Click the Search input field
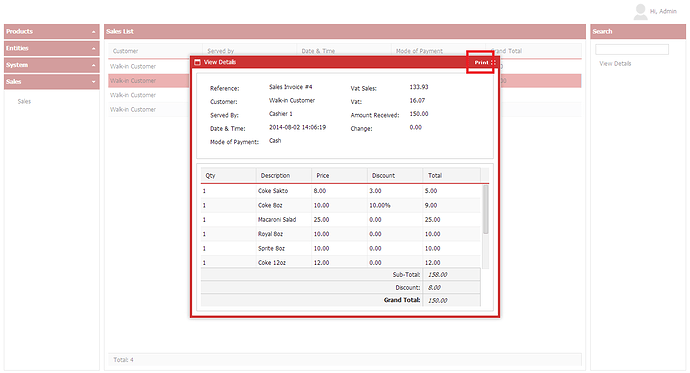This screenshot has width=690, height=373. pos(632,49)
